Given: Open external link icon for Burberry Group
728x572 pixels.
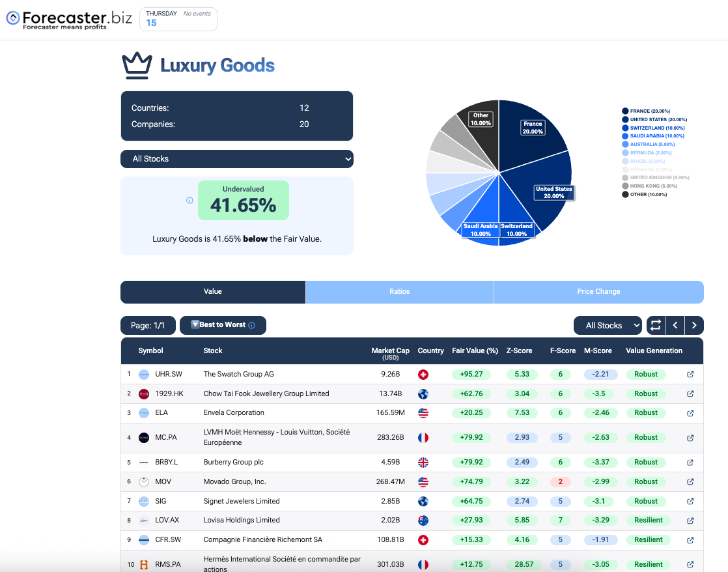Looking at the screenshot, I should [x=690, y=463].
